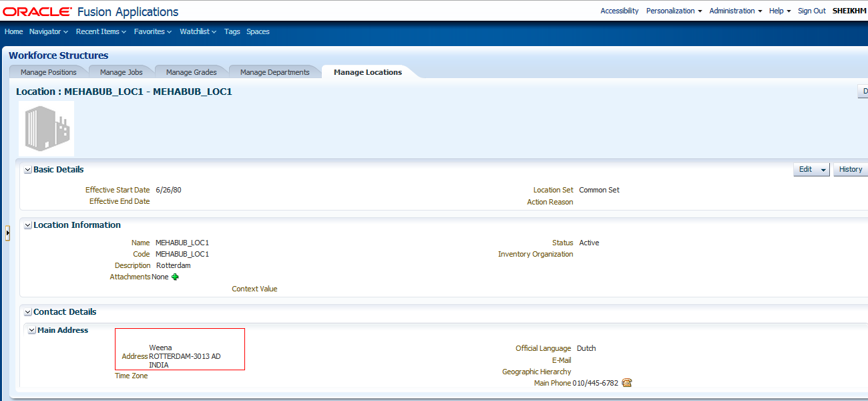This screenshot has width=868, height=401.
Task: Expand the collapsed left side panel
Action: point(6,232)
